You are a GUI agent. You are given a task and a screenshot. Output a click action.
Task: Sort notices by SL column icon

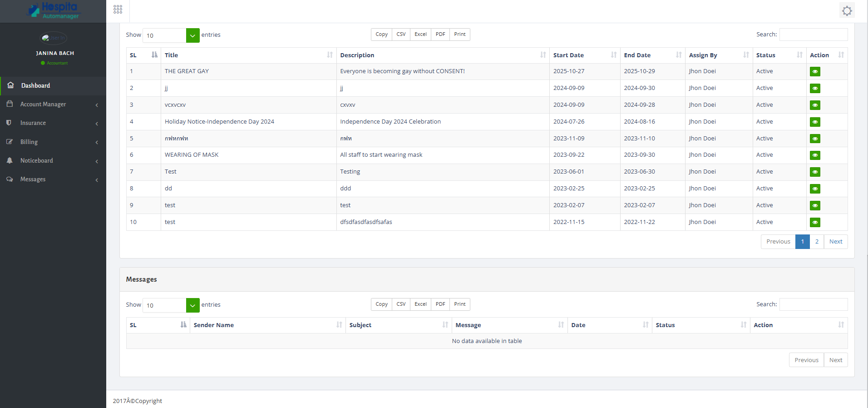point(154,55)
